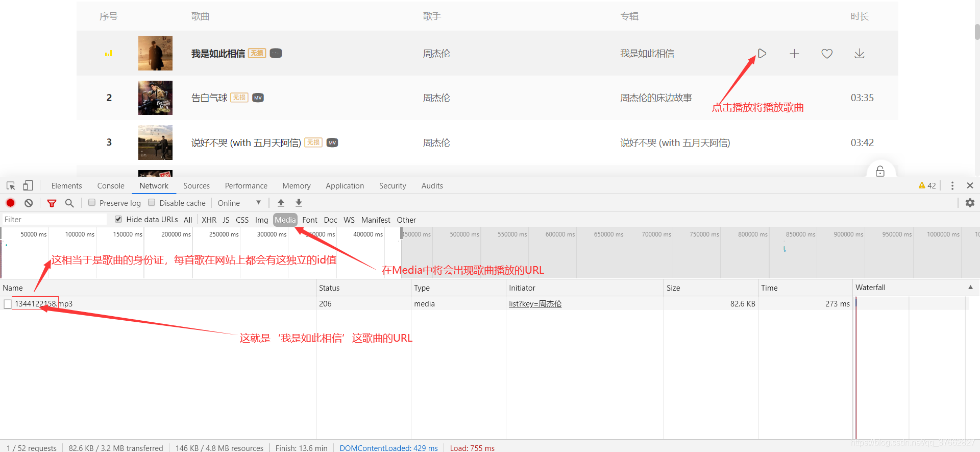Viewport: 980px width, 452px height.
Task: Sort requests by the Status column
Action: [363, 288]
